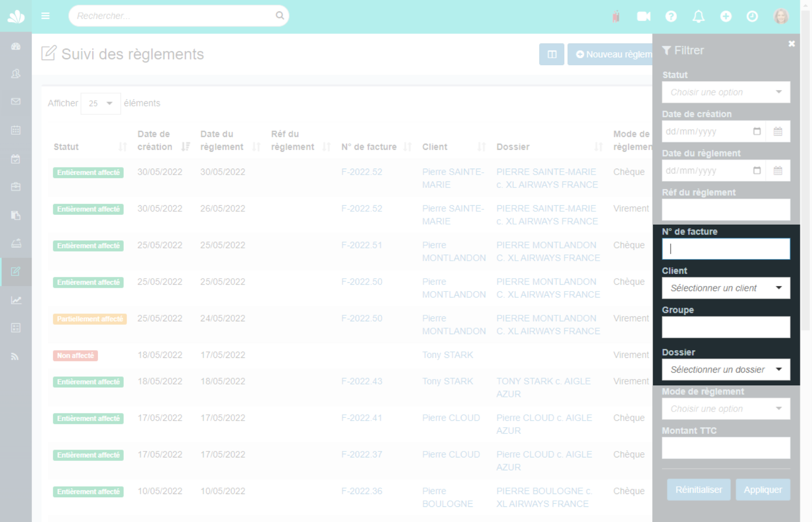Viewport: 812px width, 522px height.
Task: Open the list table sidebar icon
Action: point(16,328)
